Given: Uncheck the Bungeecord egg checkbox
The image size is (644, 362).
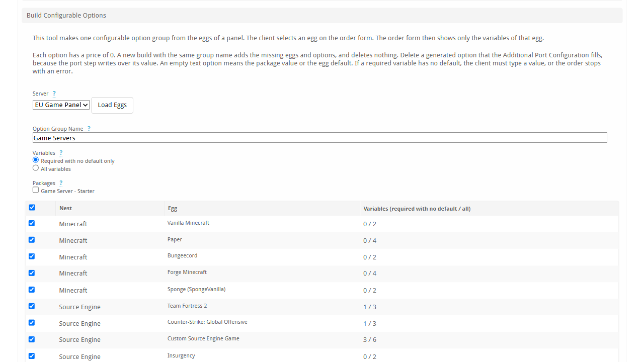Looking at the screenshot, I should click(x=32, y=256).
